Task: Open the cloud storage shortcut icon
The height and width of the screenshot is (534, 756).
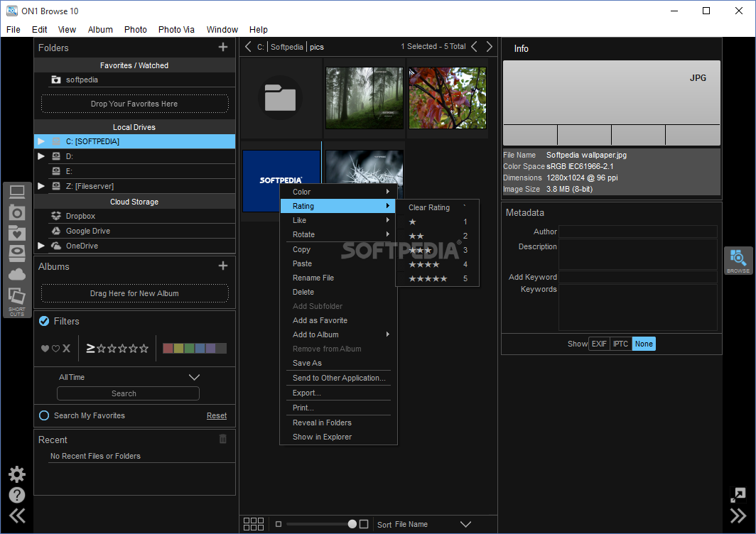Action: click(x=17, y=274)
